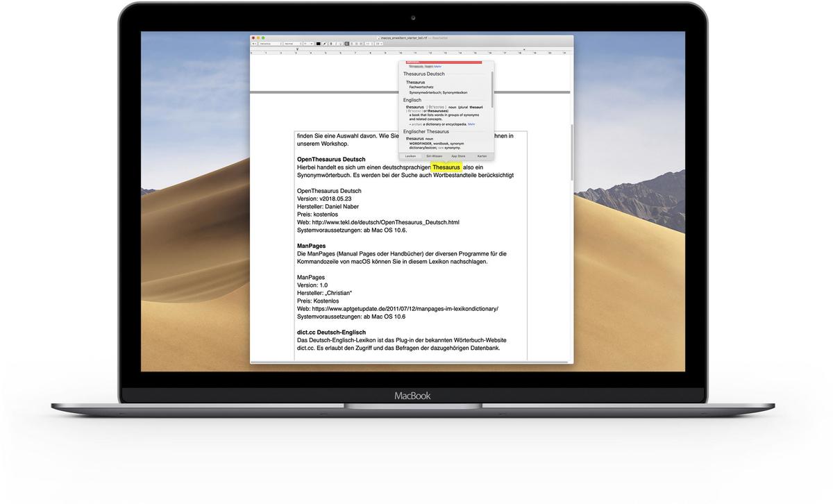Open the Helvetica font family dropdown

point(271,43)
